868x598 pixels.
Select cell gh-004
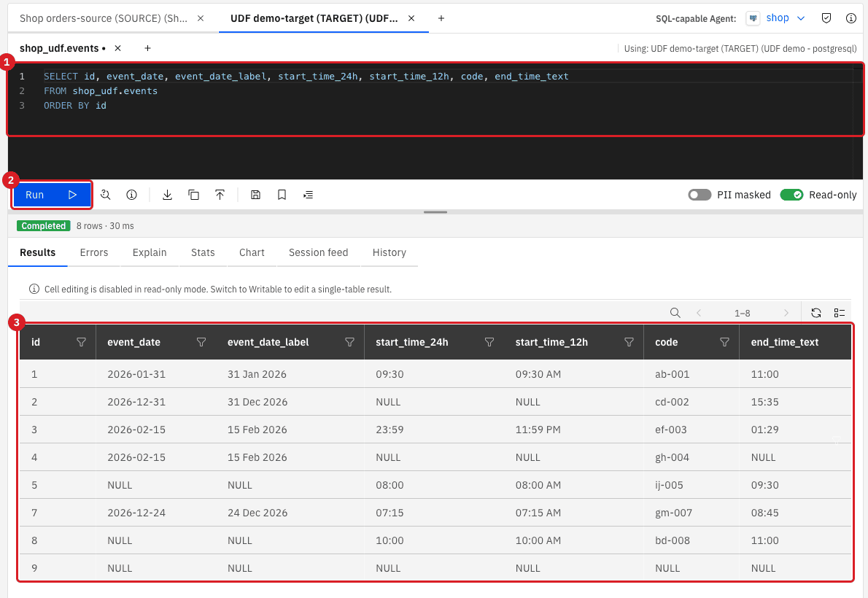pyautogui.click(x=672, y=457)
